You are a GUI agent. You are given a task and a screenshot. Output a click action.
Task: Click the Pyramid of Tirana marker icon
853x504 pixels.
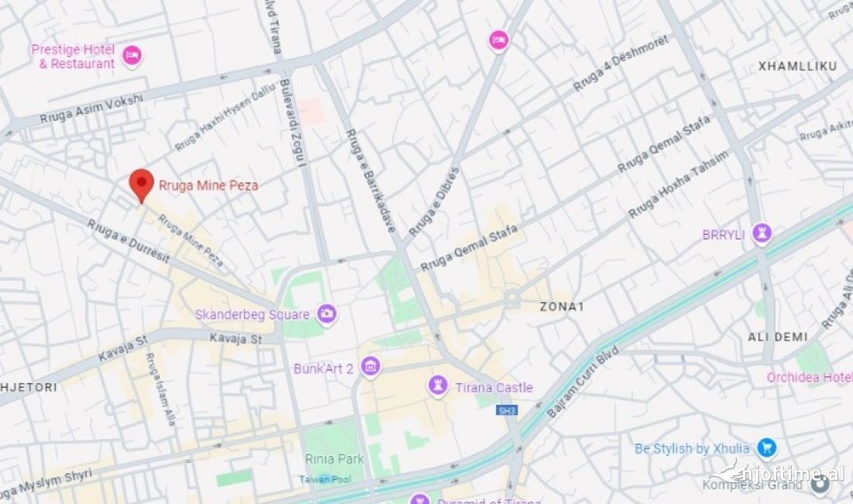(420, 499)
